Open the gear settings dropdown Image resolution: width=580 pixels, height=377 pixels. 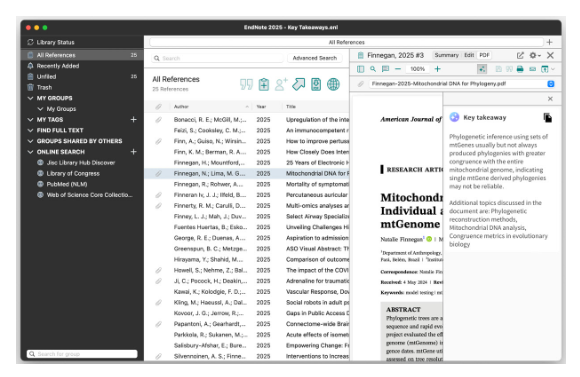coord(535,55)
